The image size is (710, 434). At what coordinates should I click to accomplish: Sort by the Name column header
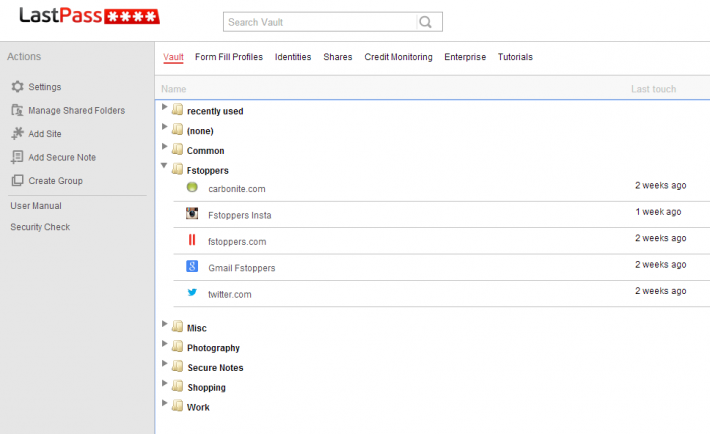pyautogui.click(x=173, y=89)
